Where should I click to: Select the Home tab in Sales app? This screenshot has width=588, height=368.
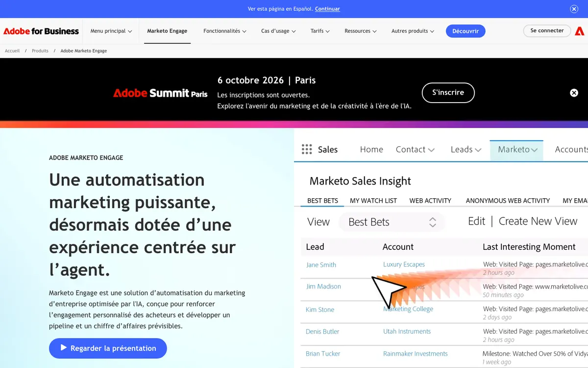[371, 149]
